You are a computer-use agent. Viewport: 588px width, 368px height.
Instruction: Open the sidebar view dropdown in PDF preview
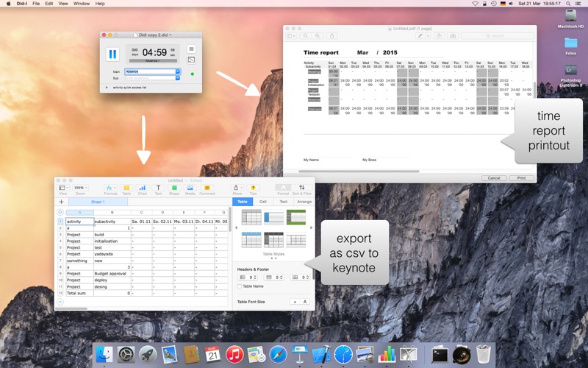click(x=291, y=35)
